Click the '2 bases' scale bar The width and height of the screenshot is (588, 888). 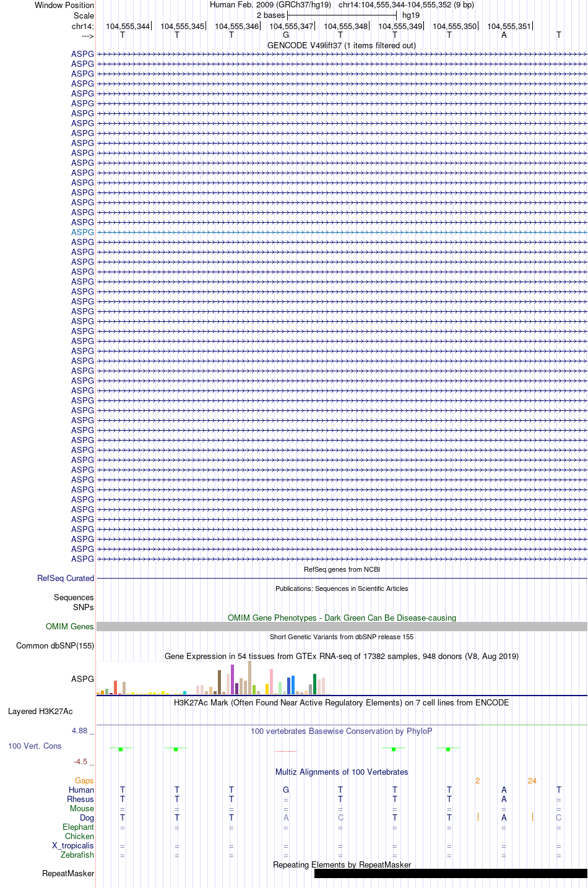pos(342,15)
